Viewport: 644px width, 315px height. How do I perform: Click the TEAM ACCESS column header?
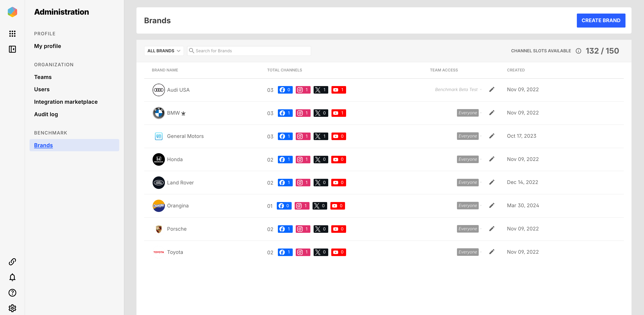[x=444, y=70]
